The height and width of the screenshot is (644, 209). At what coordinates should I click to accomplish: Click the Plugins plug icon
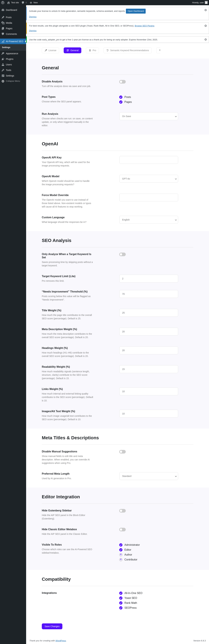coord(3,59)
